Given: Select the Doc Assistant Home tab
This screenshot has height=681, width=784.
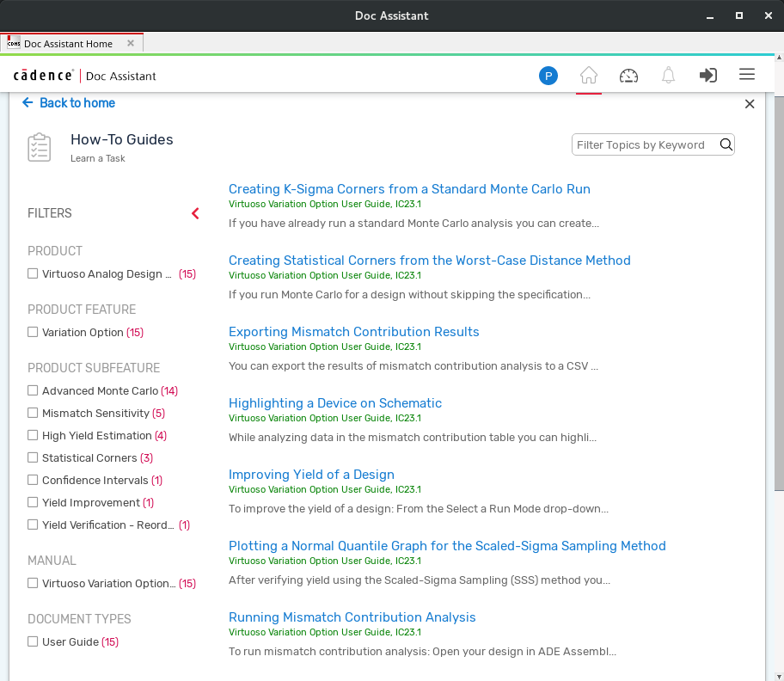Looking at the screenshot, I should [x=68, y=44].
